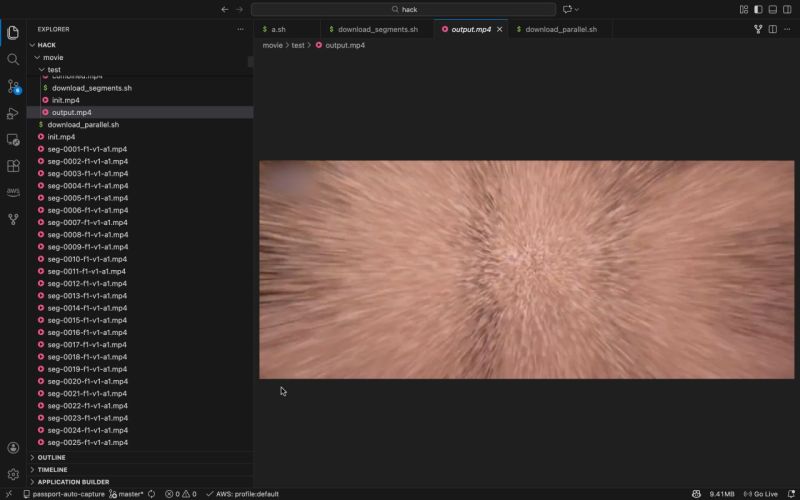Open Source Control view with badge
The width and height of the screenshot is (800, 500).
point(14,86)
